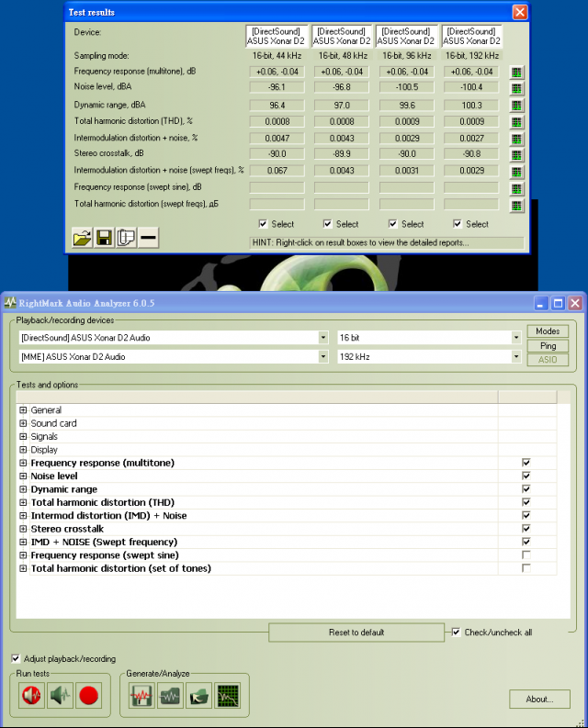Enable Frequency response (swept sine) test
The width and height of the screenshot is (588, 728).
(x=526, y=554)
